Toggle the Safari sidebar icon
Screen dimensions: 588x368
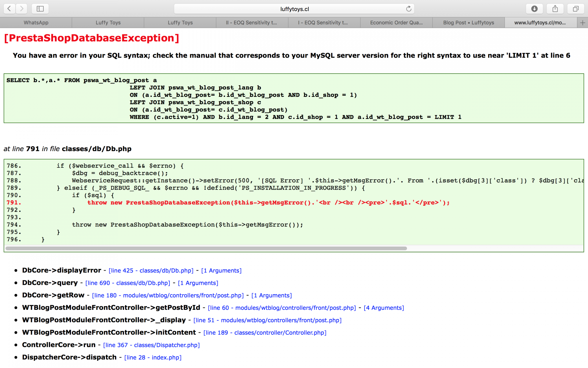40,9
